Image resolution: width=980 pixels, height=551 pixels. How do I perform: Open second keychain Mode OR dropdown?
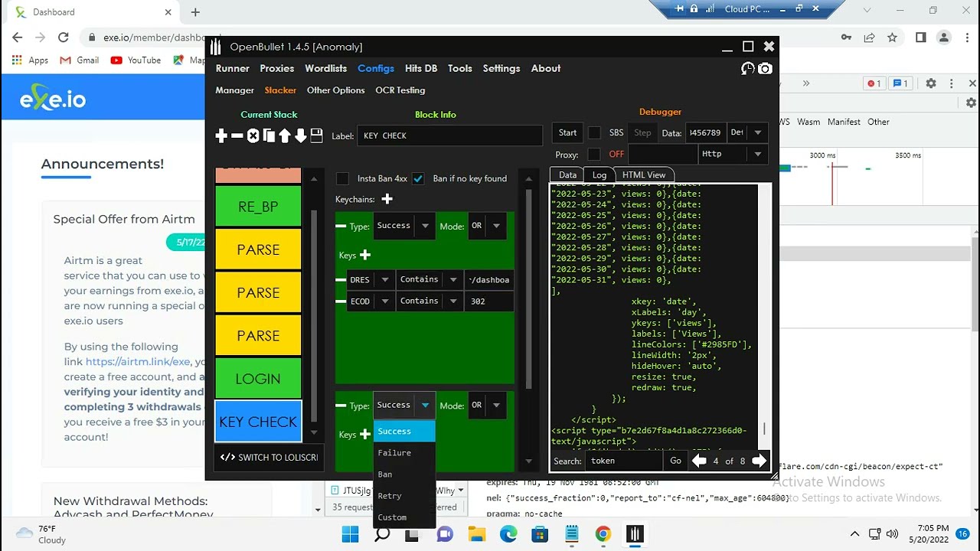pos(487,406)
